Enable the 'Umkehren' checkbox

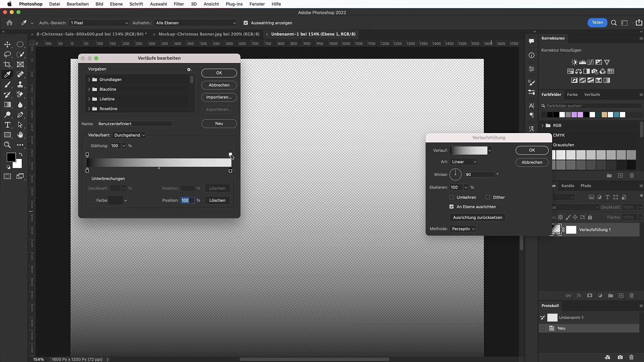tap(452, 197)
